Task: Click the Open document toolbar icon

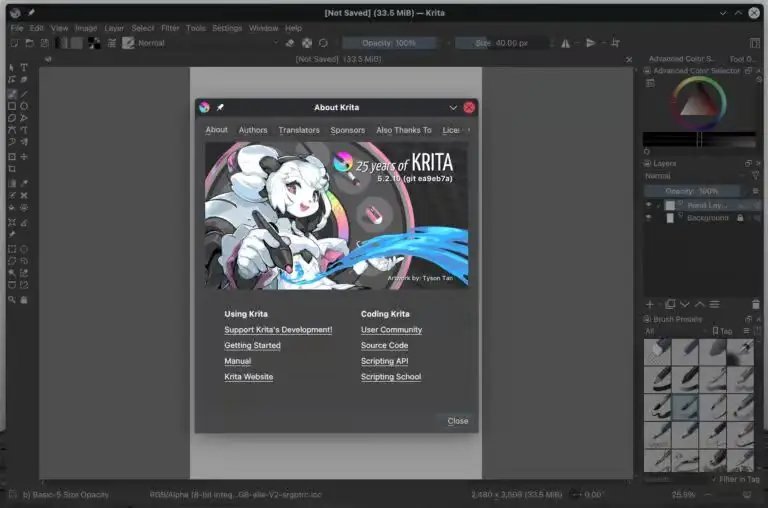Action: click(x=29, y=43)
